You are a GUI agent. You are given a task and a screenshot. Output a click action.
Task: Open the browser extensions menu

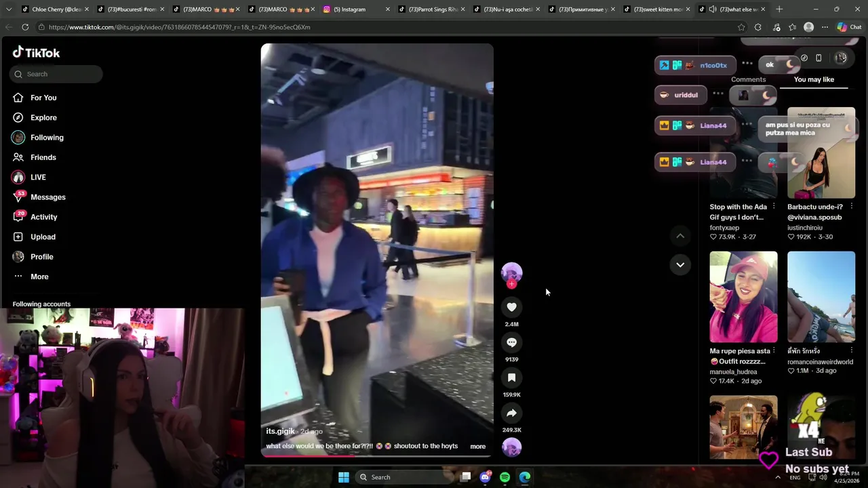click(x=758, y=27)
